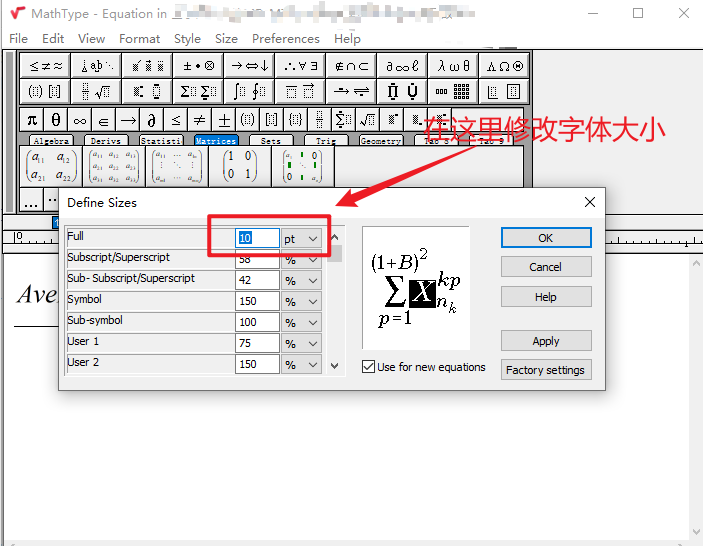
Task: Open the Format menu
Action: 139,39
